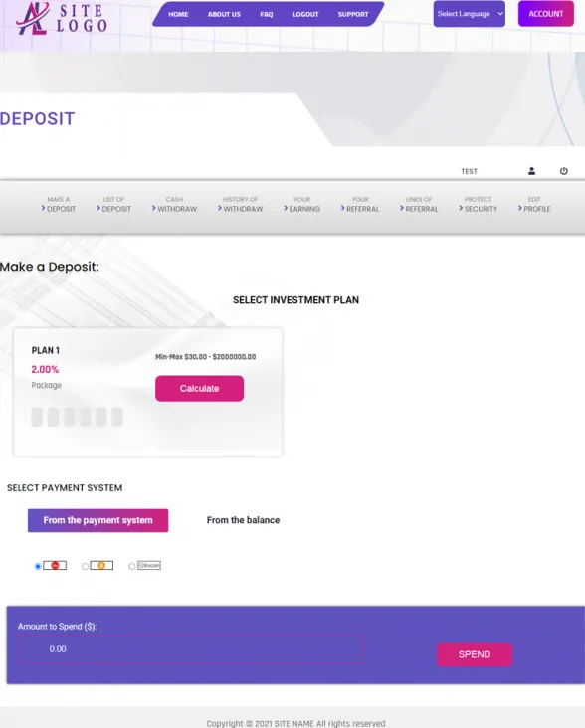Choose the Perfect Money radio button
585x728 pixels.
pos(38,566)
